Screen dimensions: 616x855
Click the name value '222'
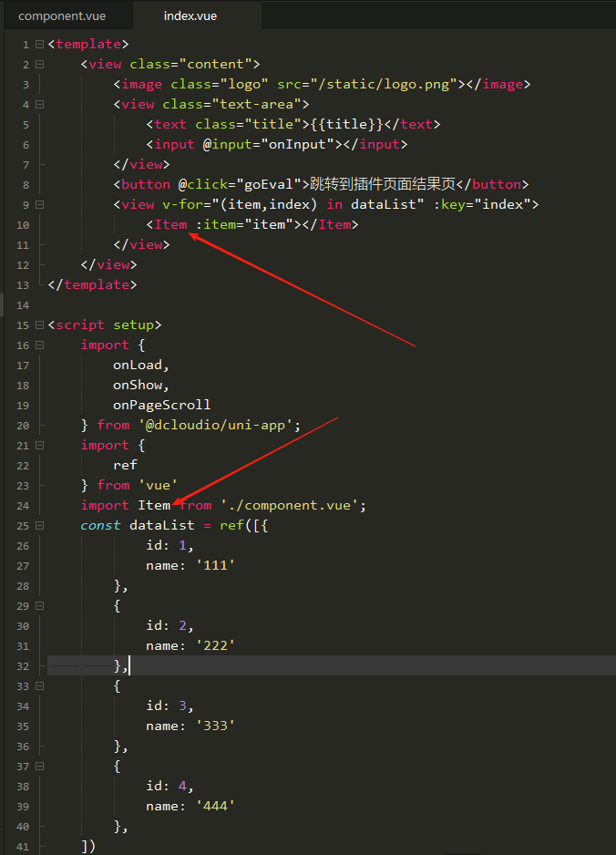(215, 645)
